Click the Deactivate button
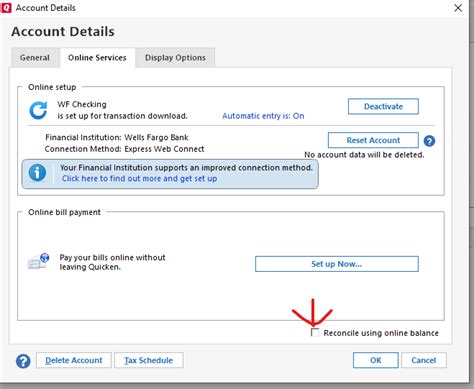This screenshot has width=474, height=389. coord(383,107)
